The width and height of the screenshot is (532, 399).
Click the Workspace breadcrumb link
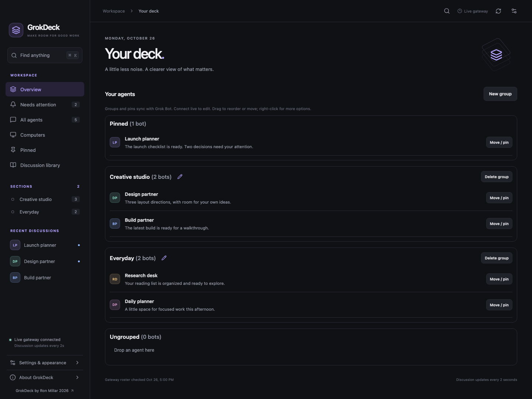pos(114,11)
